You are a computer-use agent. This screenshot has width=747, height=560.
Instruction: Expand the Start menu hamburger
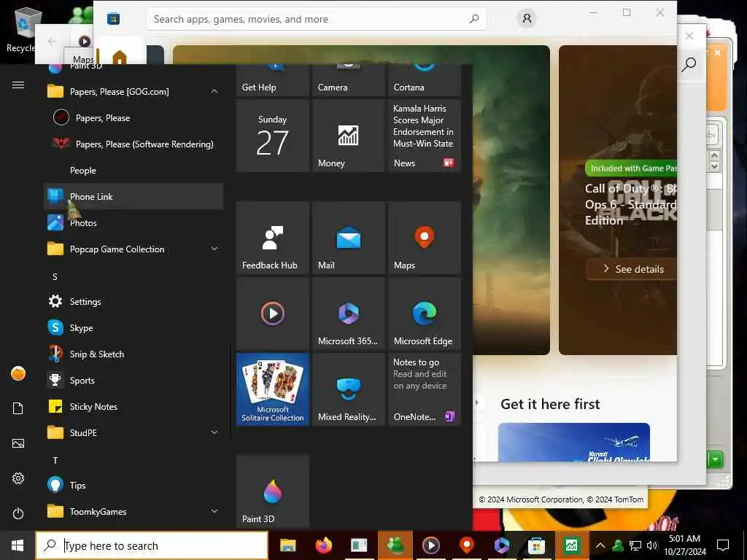tap(18, 85)
